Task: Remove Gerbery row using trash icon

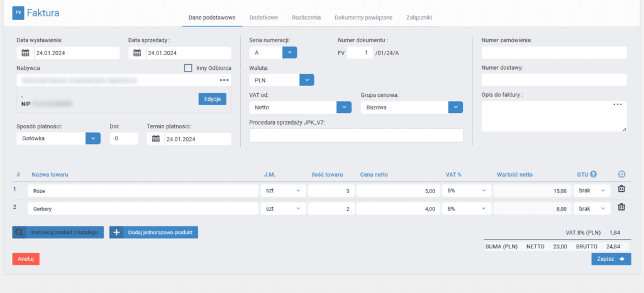Action: [x=621, y=207]
